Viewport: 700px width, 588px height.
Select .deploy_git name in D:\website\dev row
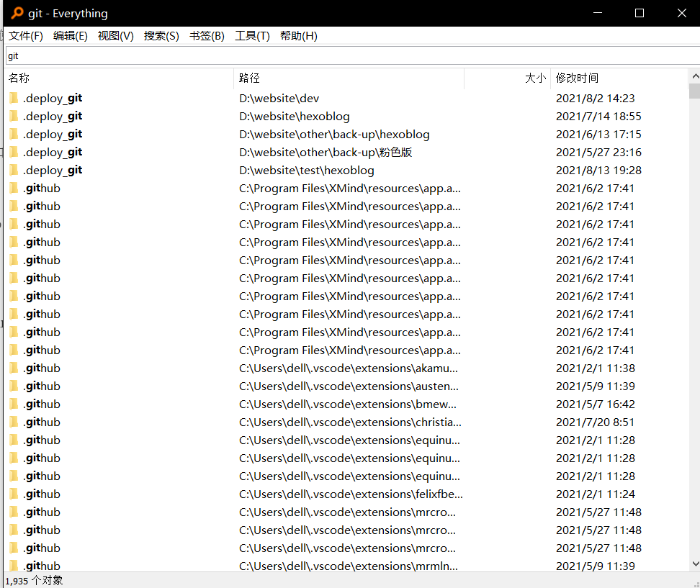pos(53,98)
